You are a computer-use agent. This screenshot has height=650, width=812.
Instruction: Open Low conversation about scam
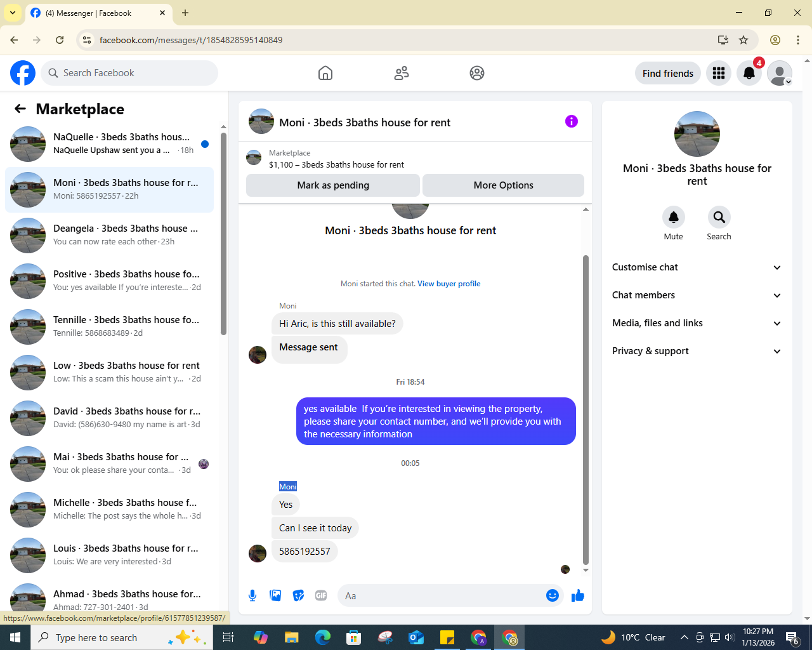(x=109, y=373)
